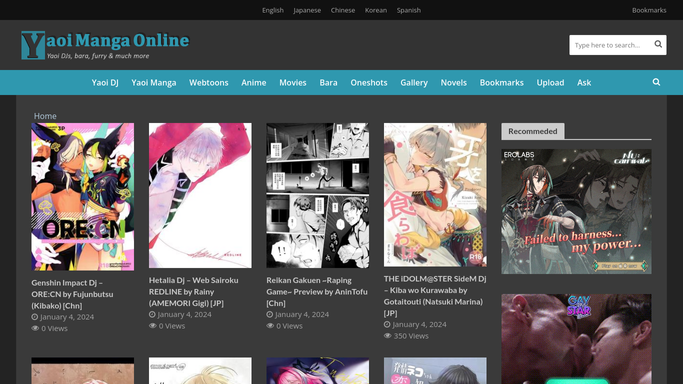
Task: Select the Korean language link
Action: click(x=376, y=10)
